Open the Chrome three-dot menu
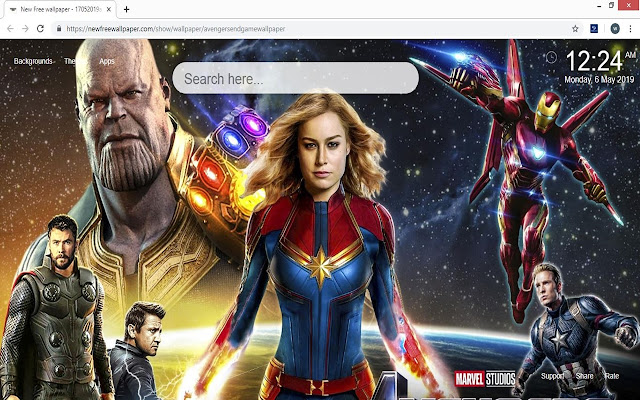The height and width of the screenshot is (400, 640). 631,29
